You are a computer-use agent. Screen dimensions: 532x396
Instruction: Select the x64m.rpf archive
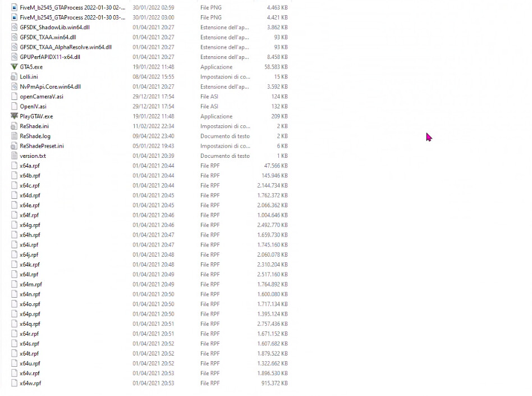30,284
